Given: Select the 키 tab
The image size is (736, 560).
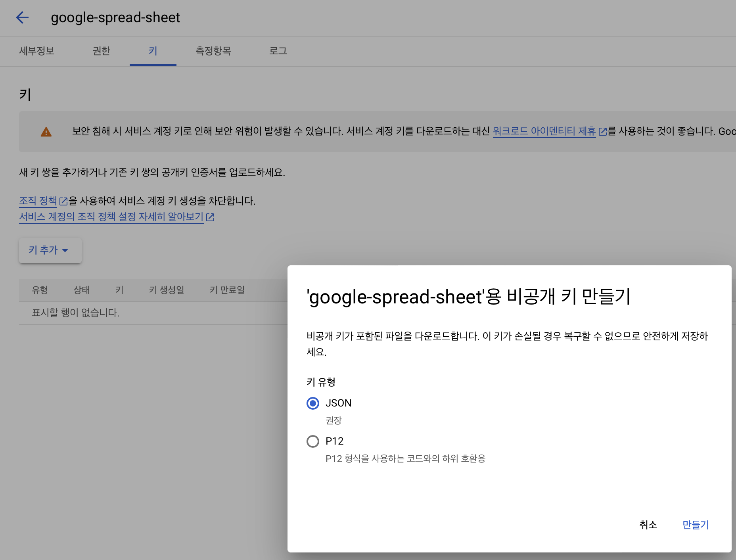Looking at the screenshot, I should tap(153, 51).
